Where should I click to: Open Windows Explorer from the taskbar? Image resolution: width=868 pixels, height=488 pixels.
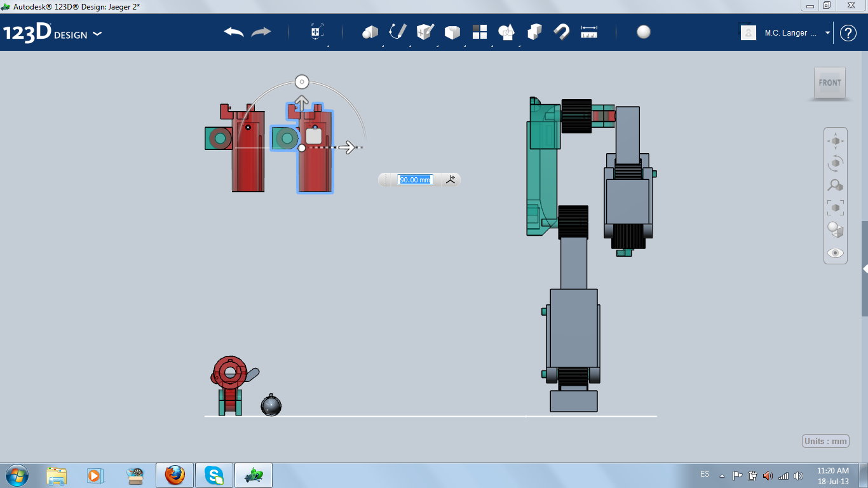(57, 475)
